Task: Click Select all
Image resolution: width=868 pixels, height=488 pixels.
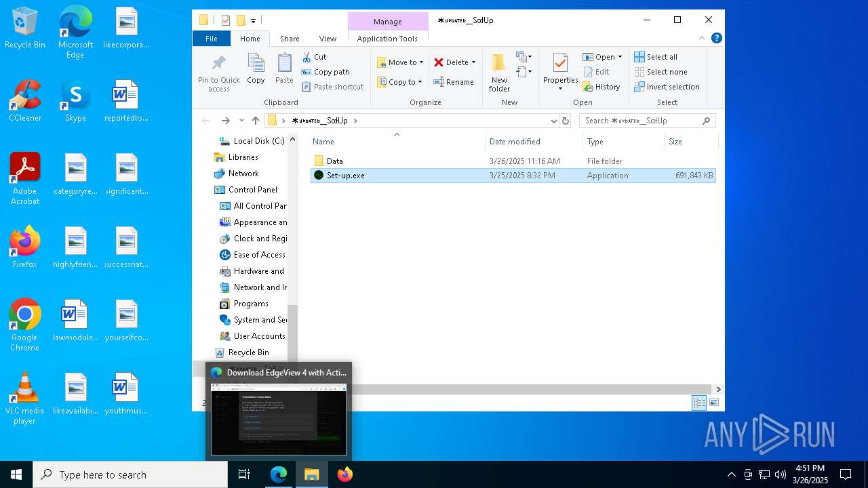Action: pos(656,57)
